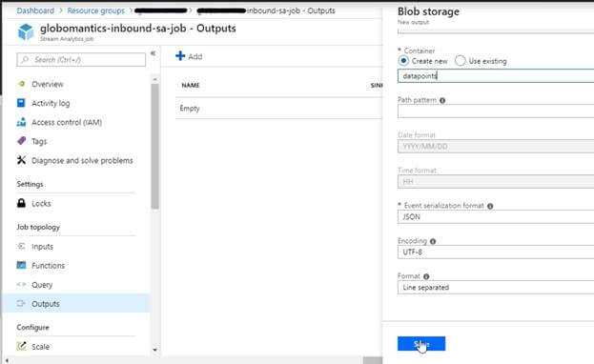The width and height of the screenshot is (594, 364).
Task: Open the Format Line separated dropdown
Action: 496,288
